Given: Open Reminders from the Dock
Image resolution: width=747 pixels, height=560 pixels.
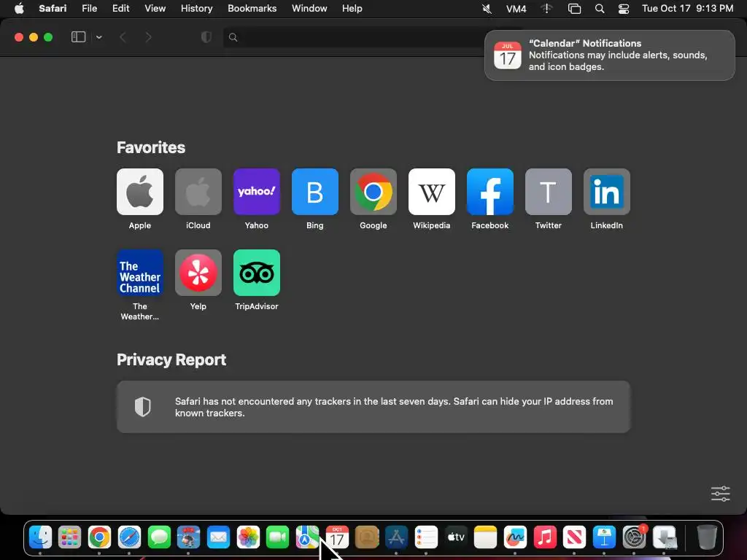Looking at the screenshot, I should click(426, 537).
